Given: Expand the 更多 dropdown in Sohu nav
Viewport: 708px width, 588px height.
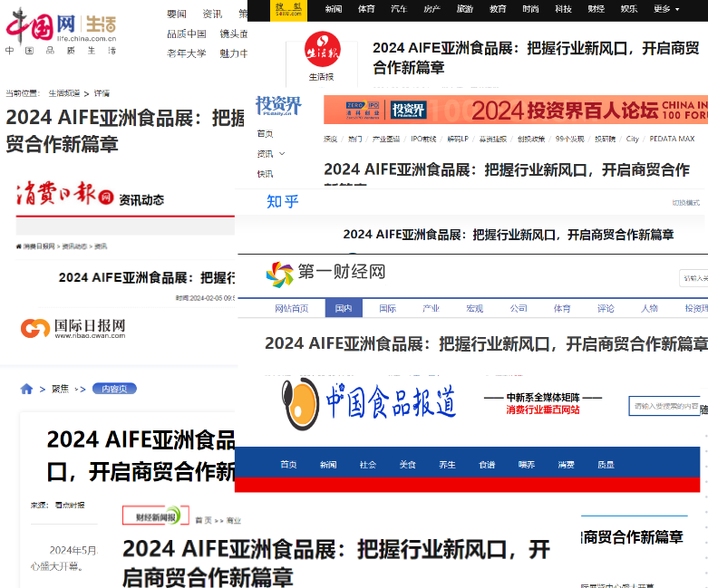Looking at the screenshot, I should coord(666,9).
